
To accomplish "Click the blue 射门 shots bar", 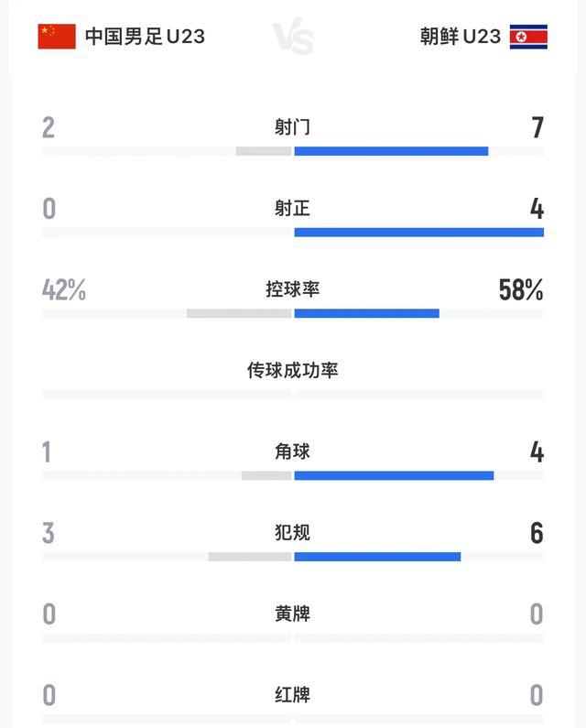I will coord(391,151).
